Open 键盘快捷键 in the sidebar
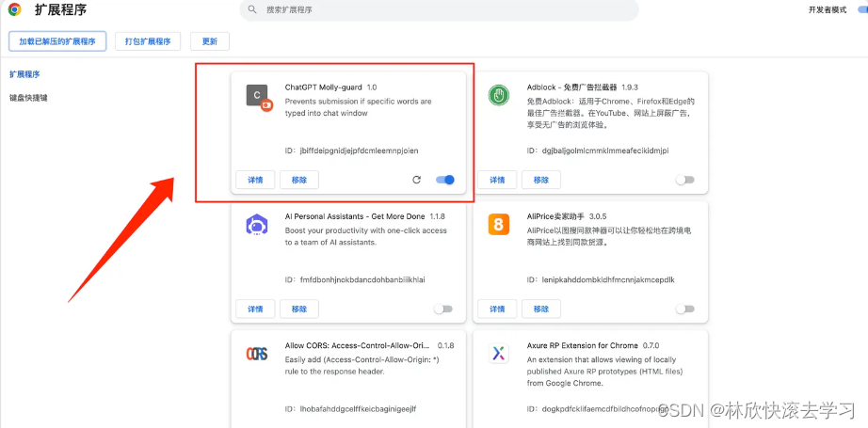 point(29,98)
